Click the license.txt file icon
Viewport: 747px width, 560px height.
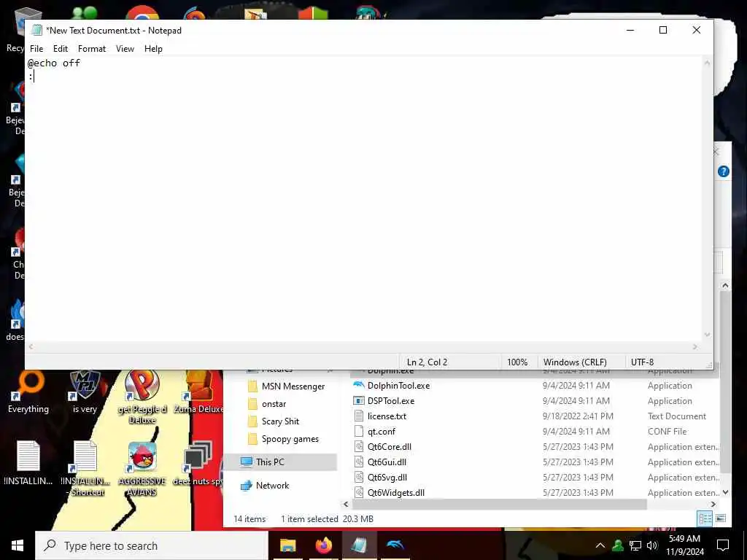click(x=359, y=416)
